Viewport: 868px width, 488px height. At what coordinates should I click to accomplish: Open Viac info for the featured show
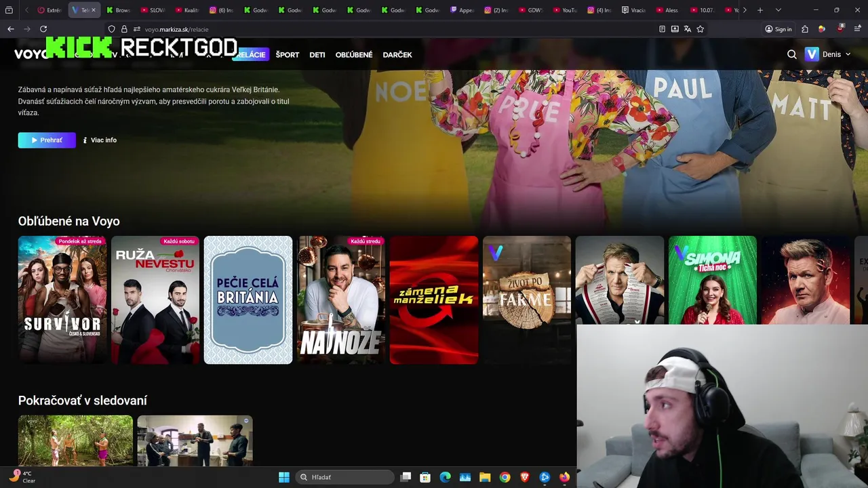(x=100, y=140)
